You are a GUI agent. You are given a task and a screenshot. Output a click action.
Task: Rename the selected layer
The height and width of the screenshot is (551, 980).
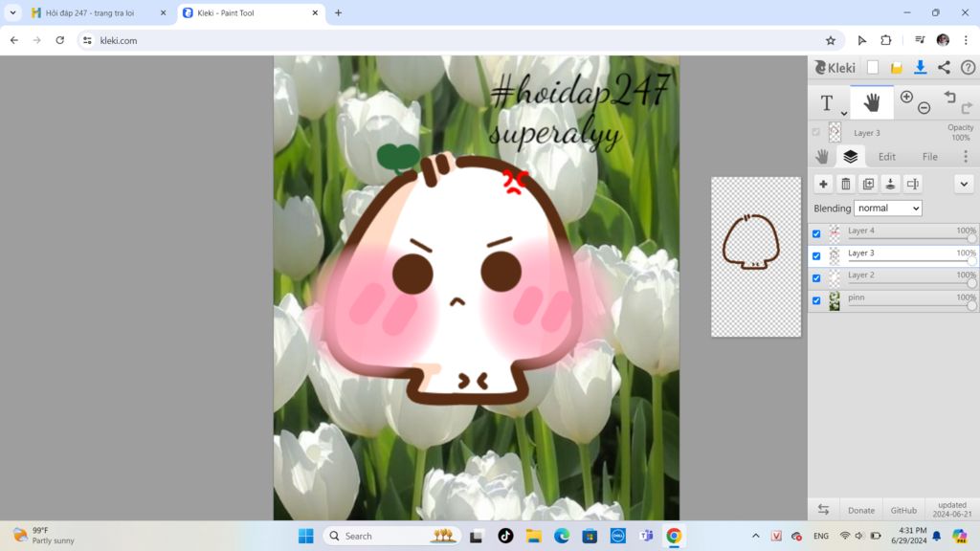(x=913, y=184)
